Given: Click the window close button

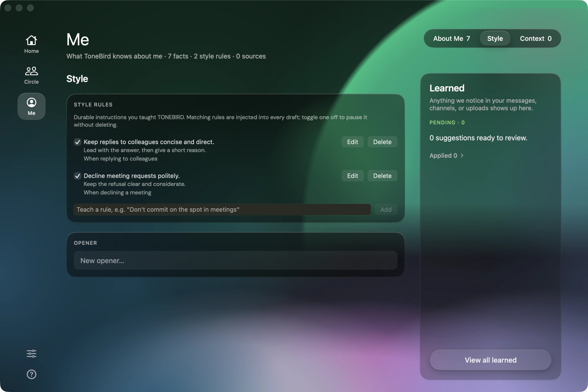Looking at the screenshot, I should tap(8, 8).
